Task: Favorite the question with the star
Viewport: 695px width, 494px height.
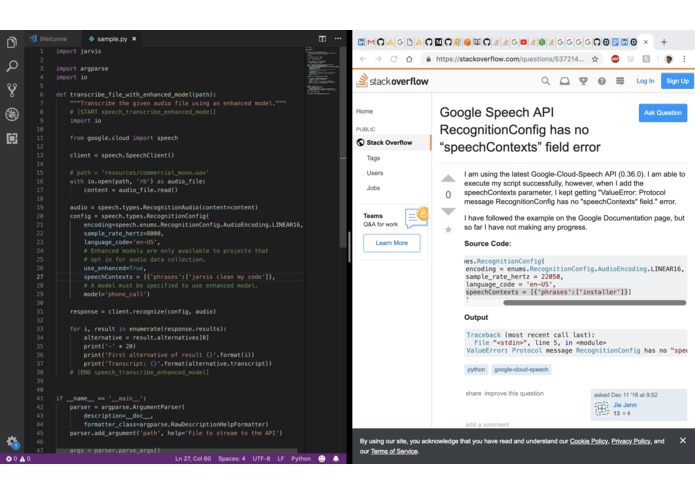Action: coord(448,229)
